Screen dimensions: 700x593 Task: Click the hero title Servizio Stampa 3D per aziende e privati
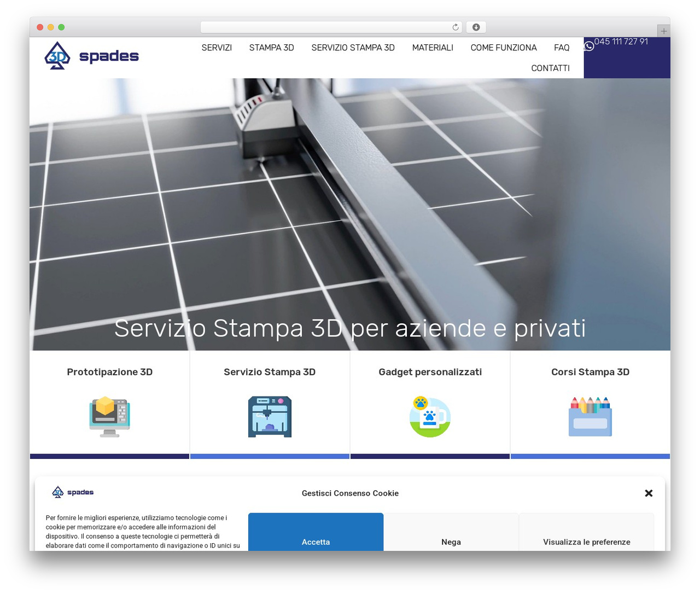(x=350, y=328)
